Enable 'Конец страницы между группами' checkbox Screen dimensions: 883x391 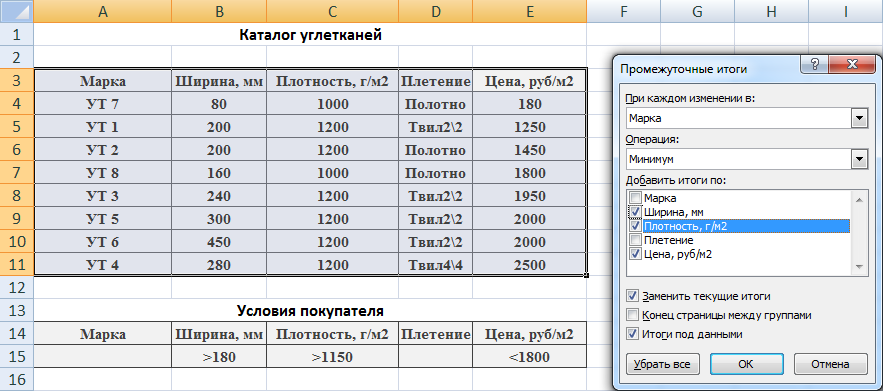(632, 315)
